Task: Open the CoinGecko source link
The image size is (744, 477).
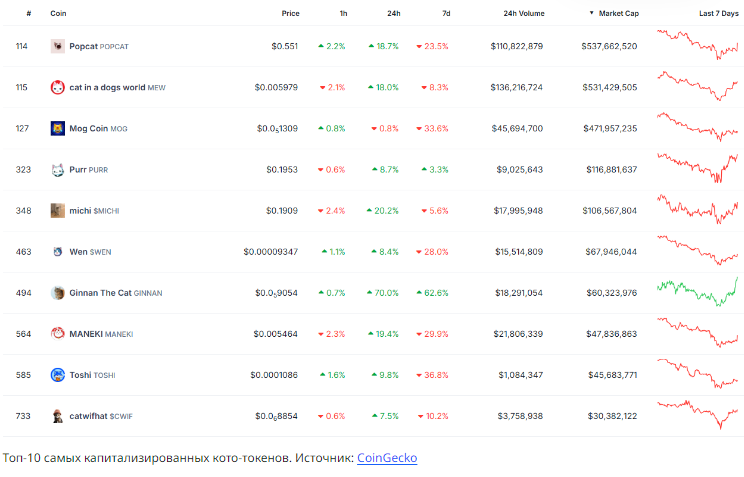Action: pos(387,458)
